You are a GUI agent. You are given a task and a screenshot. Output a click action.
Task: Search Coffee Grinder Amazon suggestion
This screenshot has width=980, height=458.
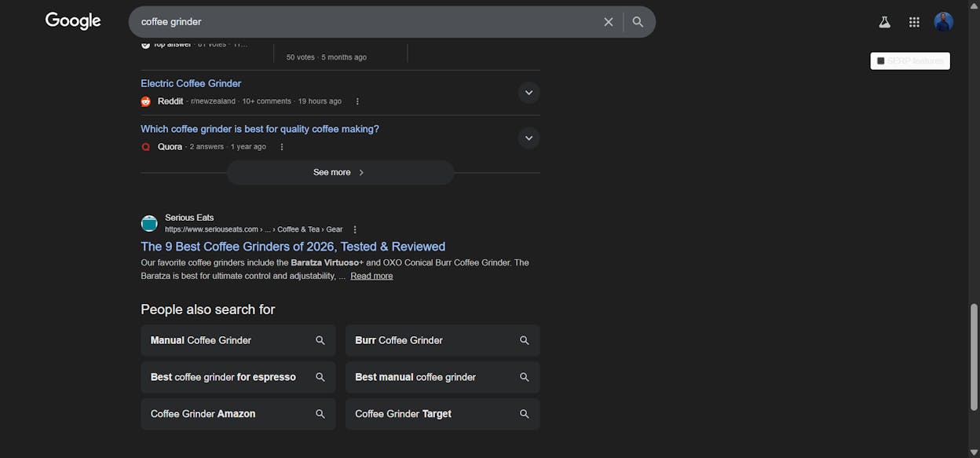tap(238, 414)
